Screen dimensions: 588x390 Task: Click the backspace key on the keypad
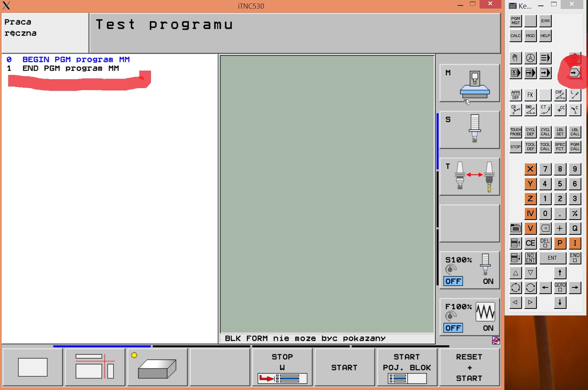(545, 228)
